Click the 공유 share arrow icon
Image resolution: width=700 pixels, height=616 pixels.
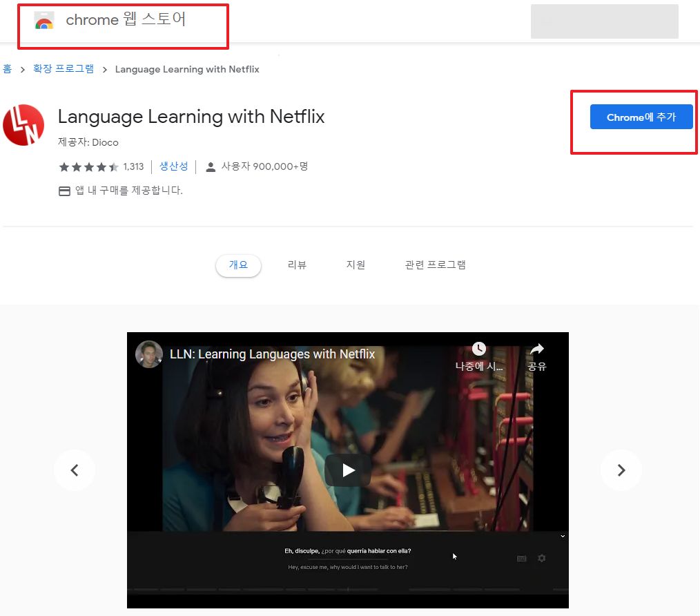(536, 349)
